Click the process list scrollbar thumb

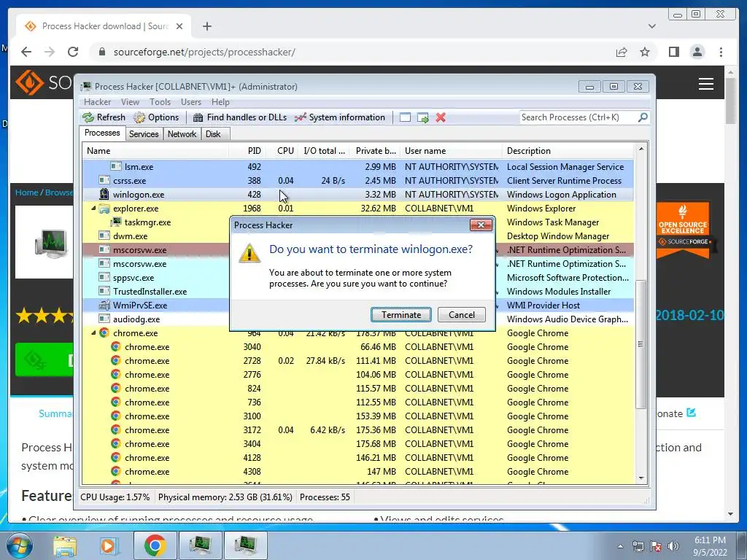(641, 343)
